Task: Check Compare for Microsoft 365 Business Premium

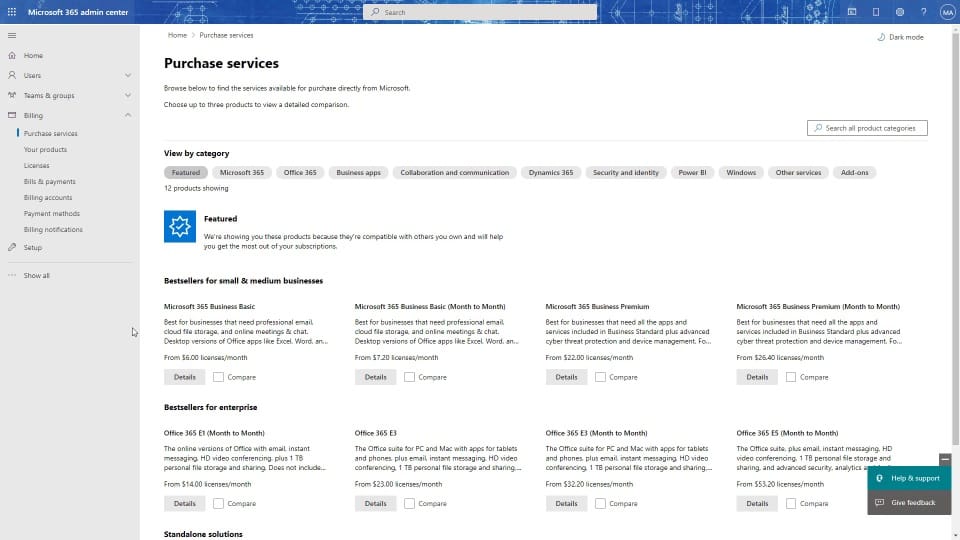Action: coord(600,377)
